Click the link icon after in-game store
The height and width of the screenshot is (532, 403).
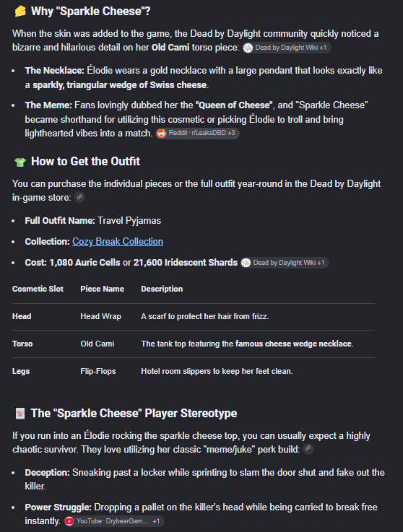(79, 197)
